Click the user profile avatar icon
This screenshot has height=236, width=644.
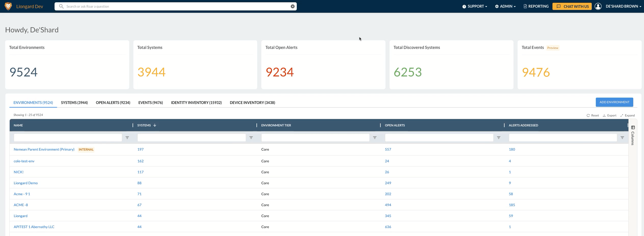click(x=598, y=6)
